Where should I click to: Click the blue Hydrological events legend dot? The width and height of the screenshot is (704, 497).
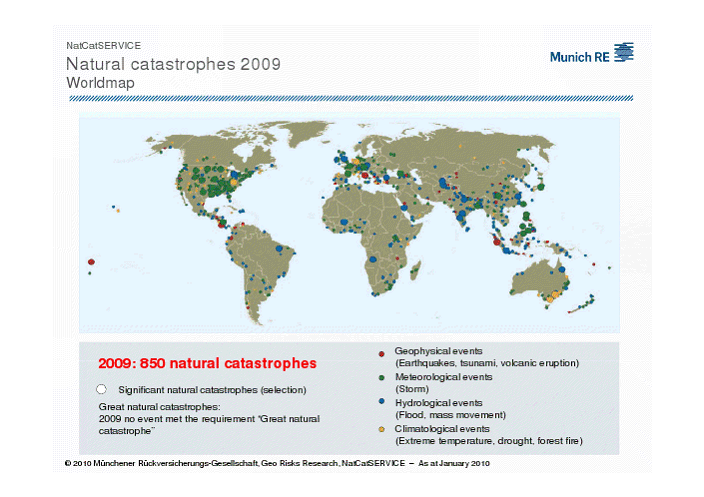point(381,403)
